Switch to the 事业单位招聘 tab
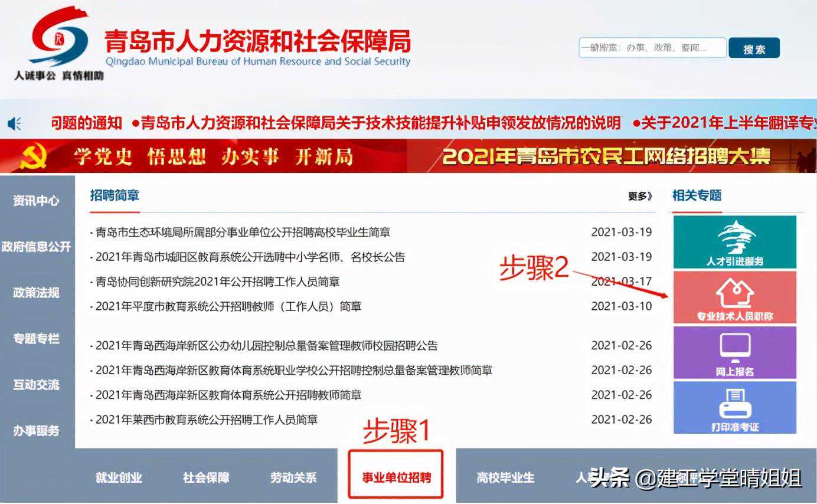The image size is (817, 504). pyautogui.click(x=396, y=477)
